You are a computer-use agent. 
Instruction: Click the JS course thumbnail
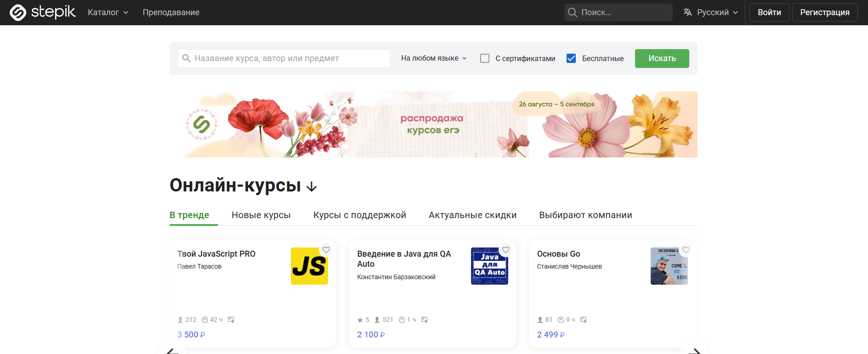309,266
